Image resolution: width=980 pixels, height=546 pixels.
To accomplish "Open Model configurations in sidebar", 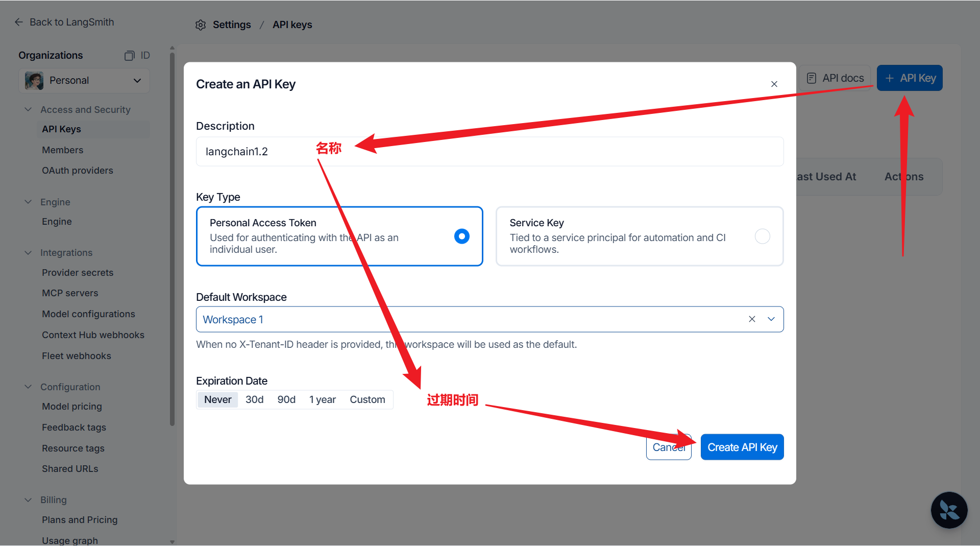I will tap(88, 314).
